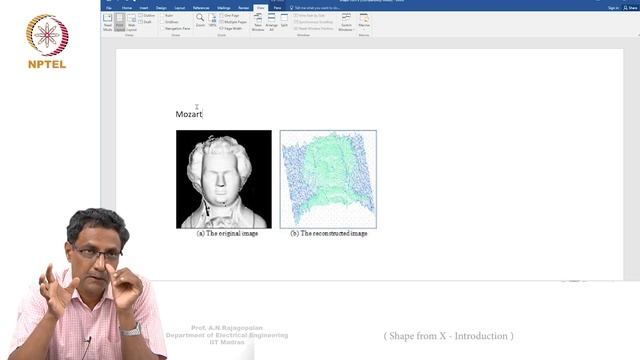Arrange All open windows
Image resolution: width=640 pixels, height=360 pixels.
point(271,22)
